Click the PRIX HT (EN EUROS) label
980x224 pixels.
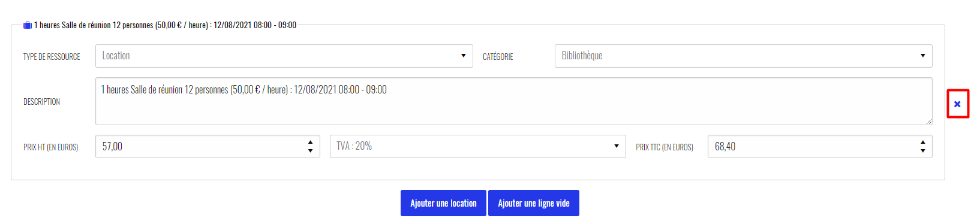tap(51, 147)
